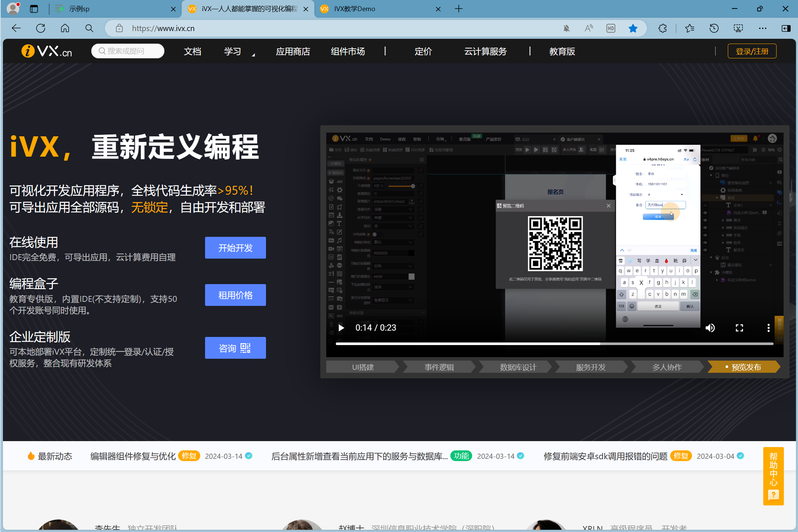Click the muted notifications bell icon
The height and width of the screenshot is (532, 798).
tap(566, 28)
